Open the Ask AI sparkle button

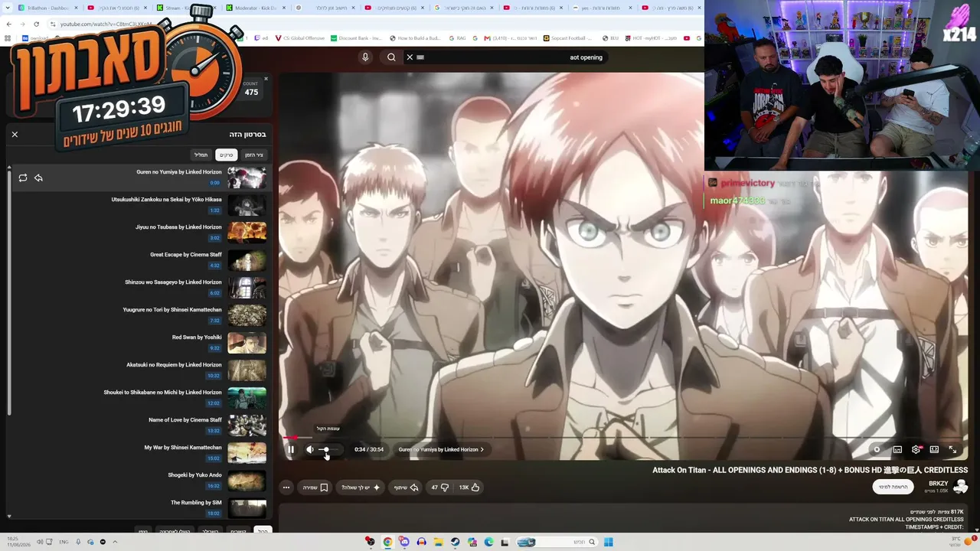(x=361, y=487)
